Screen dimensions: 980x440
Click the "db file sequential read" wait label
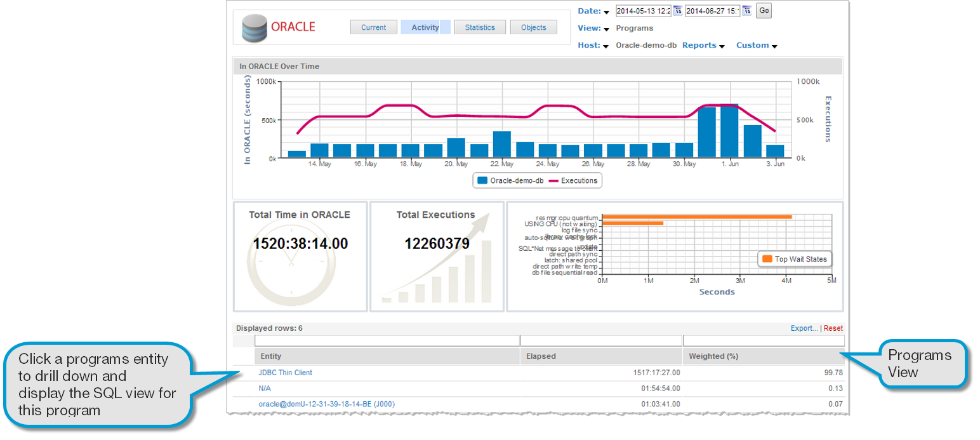(565, 272)
